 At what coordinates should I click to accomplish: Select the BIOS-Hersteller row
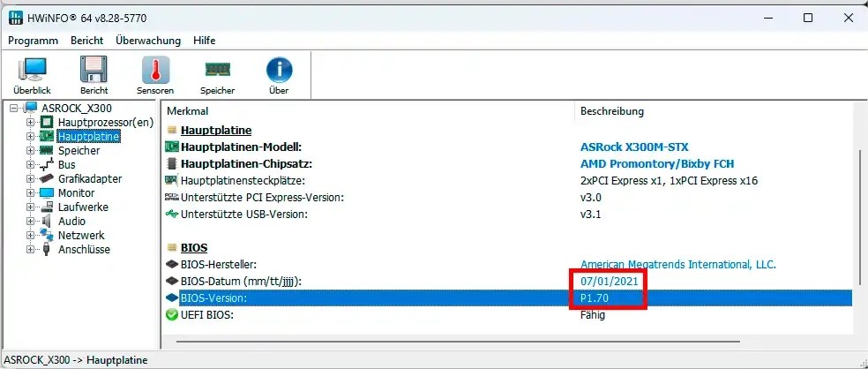(x=508, y=264)
